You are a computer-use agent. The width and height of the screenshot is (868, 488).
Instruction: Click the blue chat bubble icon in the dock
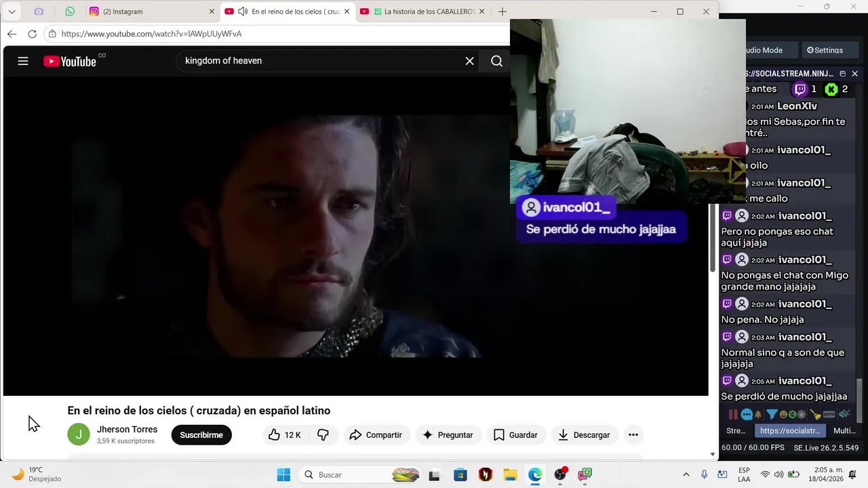pos(747,414)
